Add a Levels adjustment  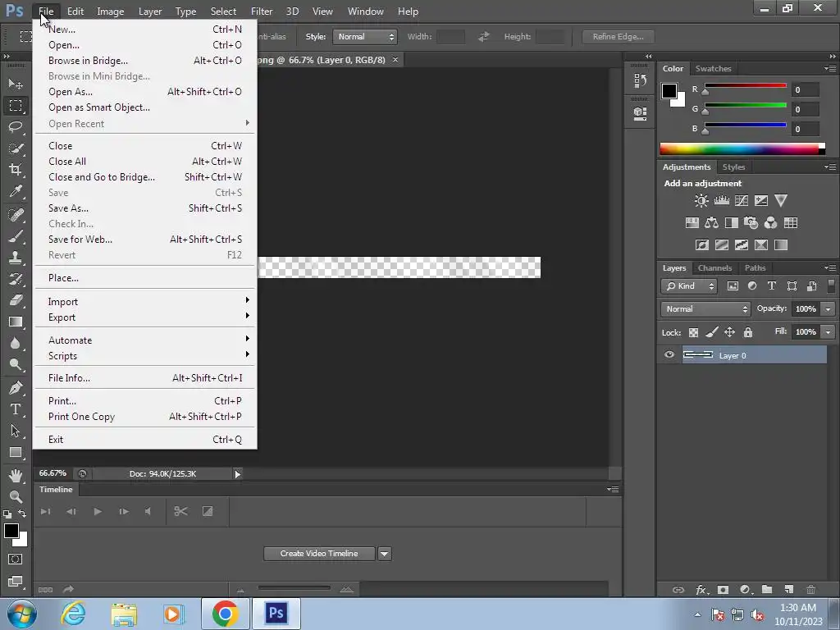tap(722, 201)
